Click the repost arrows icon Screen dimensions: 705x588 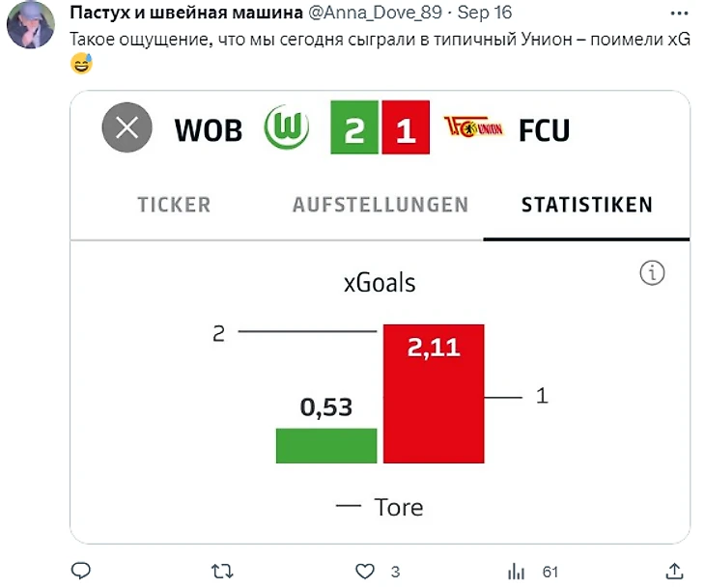click(x=222, y=571)
